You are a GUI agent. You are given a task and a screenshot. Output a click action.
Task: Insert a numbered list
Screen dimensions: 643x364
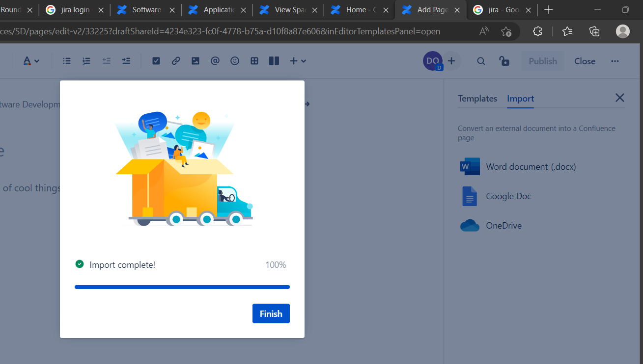(86, 61)
